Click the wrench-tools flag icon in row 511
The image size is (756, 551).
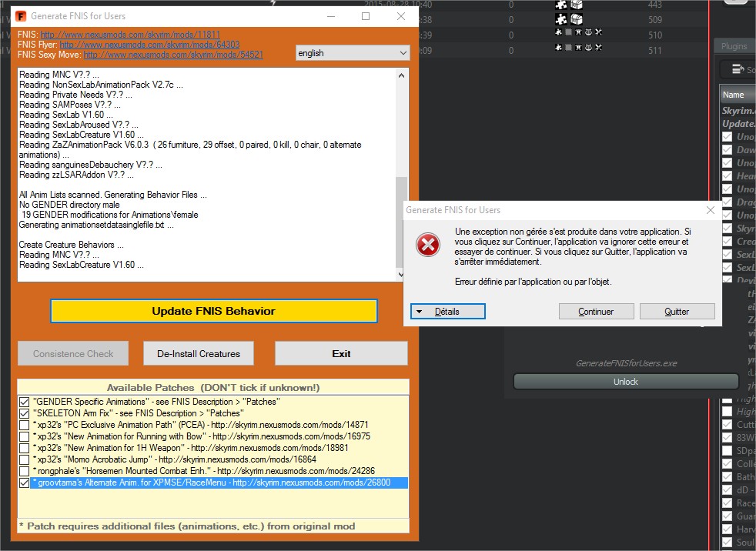(x=597, y=48)
